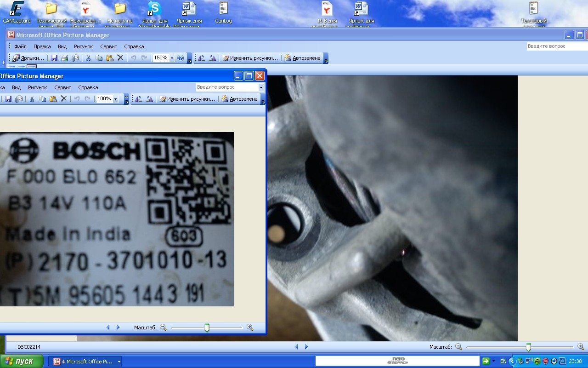
Task: Click Cut scissors icon in front 100% window
Action: (x=32, y=99)
